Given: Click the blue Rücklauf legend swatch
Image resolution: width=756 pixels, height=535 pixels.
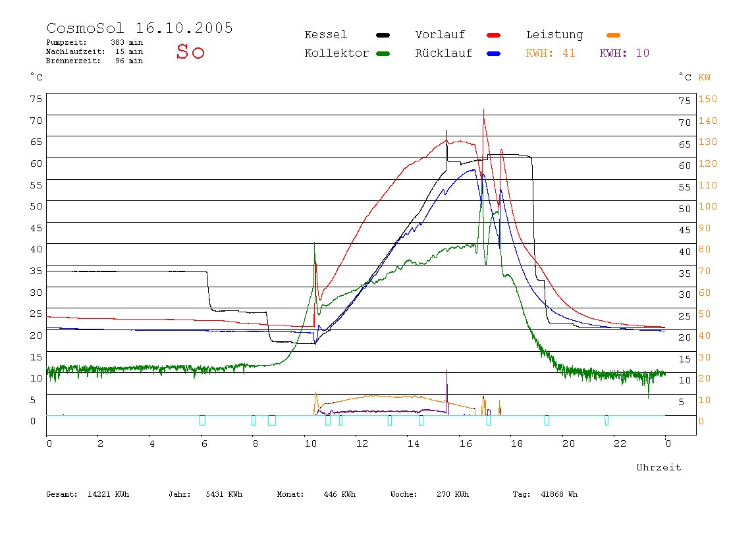Looking at the screenshot, I should (494, 53).
